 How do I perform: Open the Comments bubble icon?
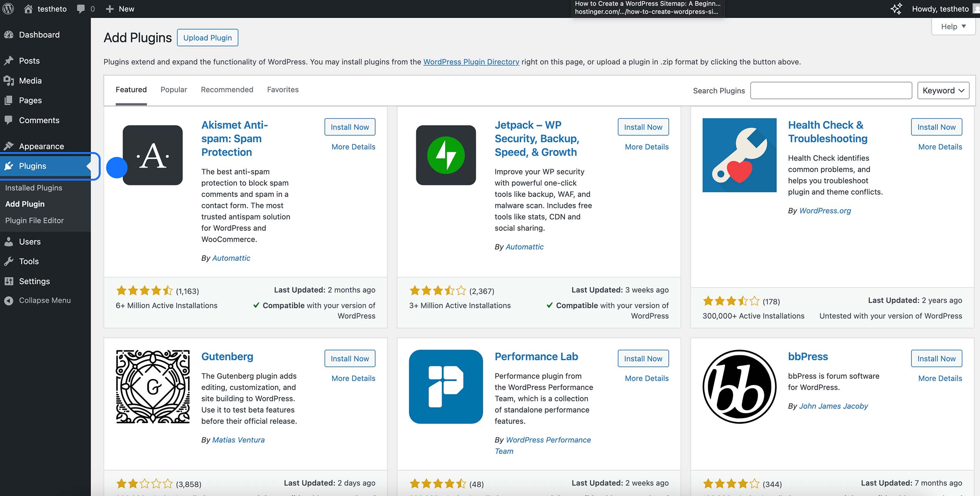(9, 120)
